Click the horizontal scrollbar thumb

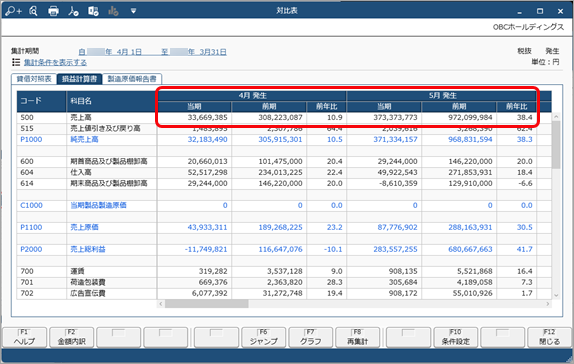click(x=206, y=304)
